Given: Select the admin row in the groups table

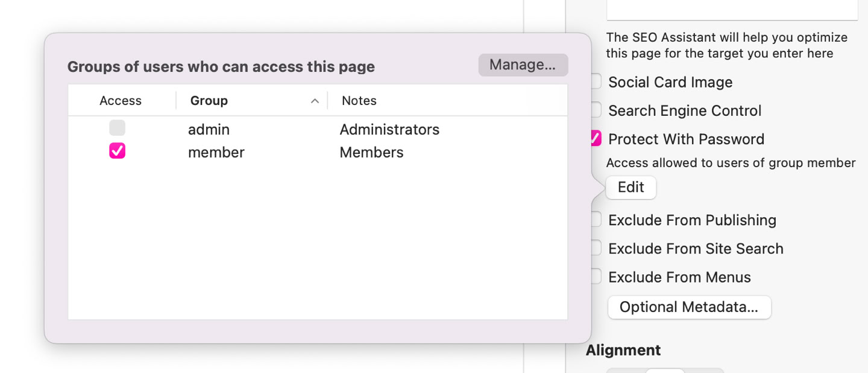Looking at the screenshot, I should 318,129.
